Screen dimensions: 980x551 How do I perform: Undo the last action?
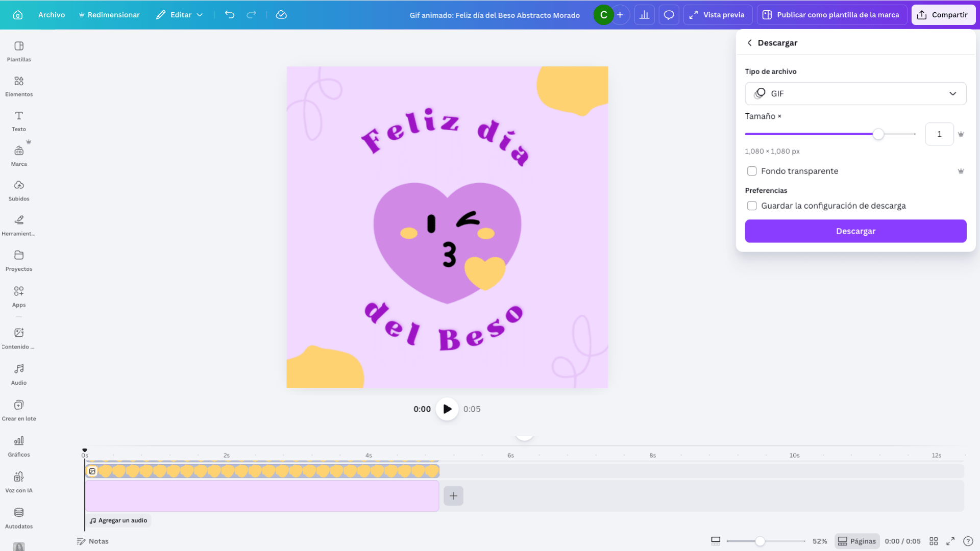point(230,15)
